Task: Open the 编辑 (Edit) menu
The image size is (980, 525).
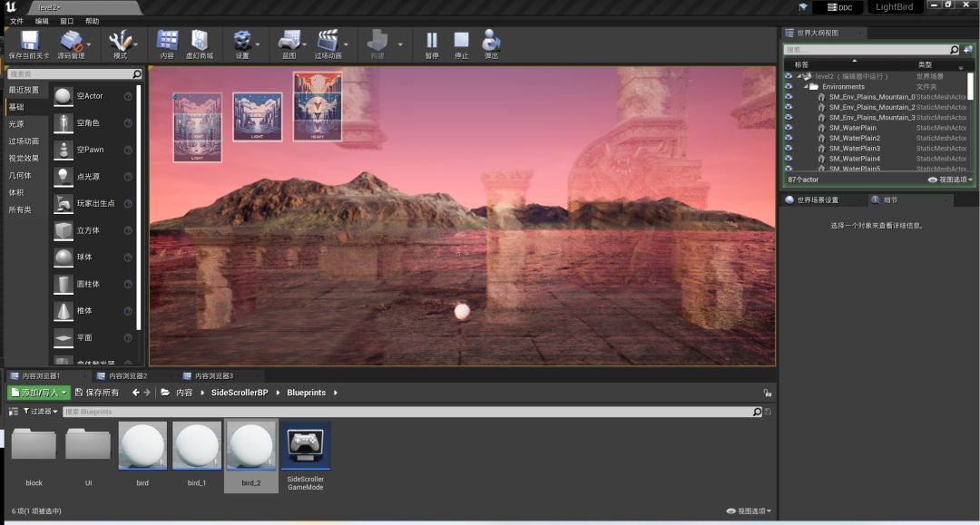Action: (x=42, y=21)
